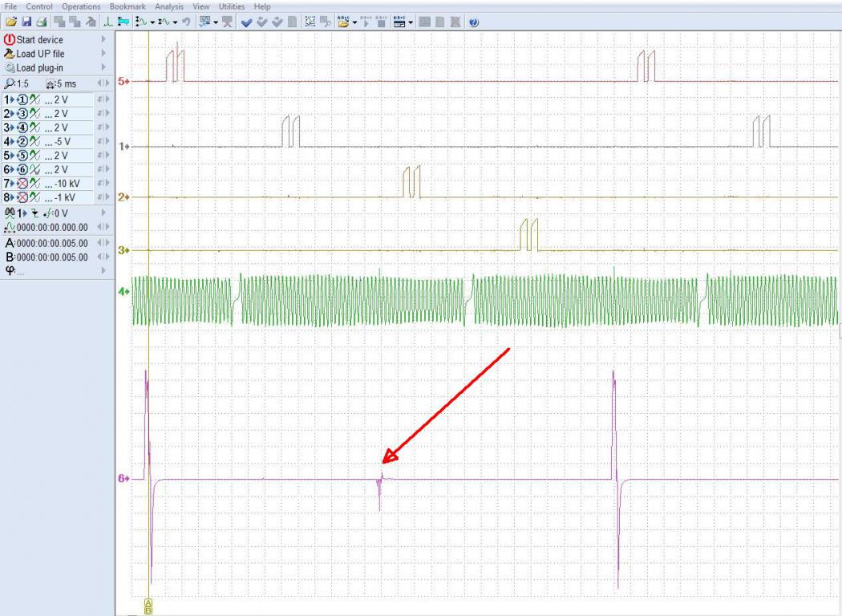The width and height of the screenshot is (842, 616).
Task: Click the fit-to-screen selection toolbar icon
Action: click(x=310, y=22)
